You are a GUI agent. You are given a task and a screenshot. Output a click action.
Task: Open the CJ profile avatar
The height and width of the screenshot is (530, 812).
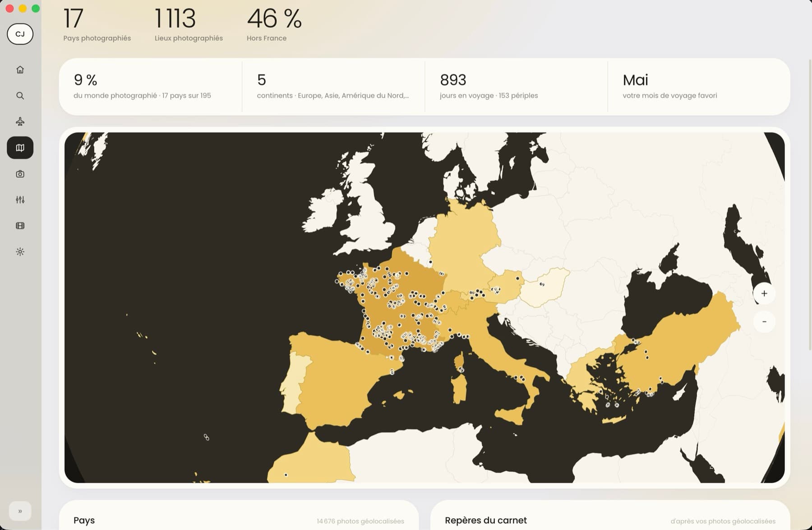pyautogui.click(x=20, y=34)
